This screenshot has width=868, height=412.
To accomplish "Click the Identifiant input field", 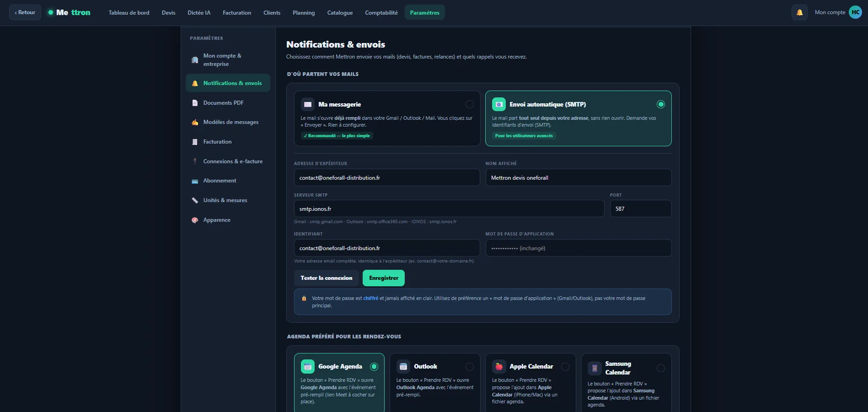I will click(387, 248).
